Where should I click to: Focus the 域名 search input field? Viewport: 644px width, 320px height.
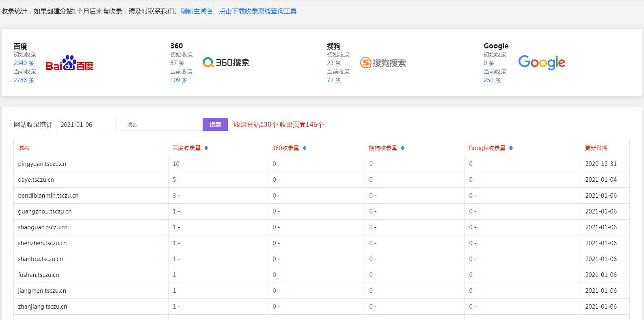click(162, 125)
